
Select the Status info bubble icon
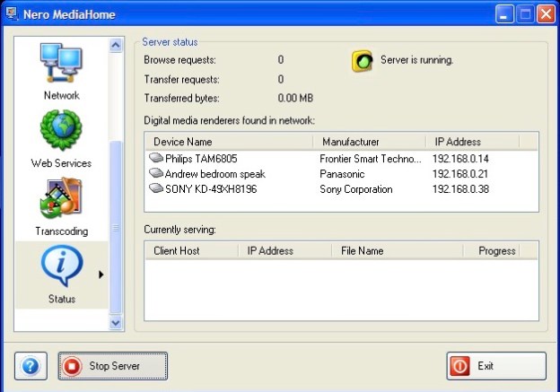pyautogui.click(x=62, y=266)
